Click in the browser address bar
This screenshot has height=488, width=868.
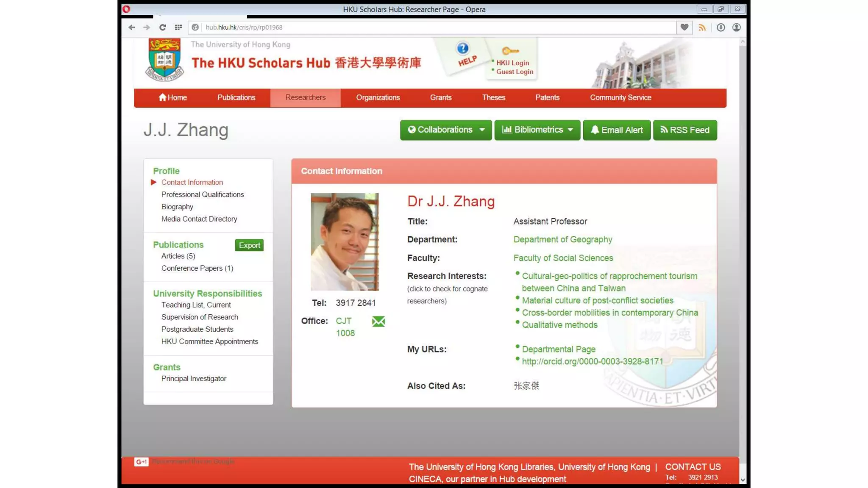tap(424, 28)
